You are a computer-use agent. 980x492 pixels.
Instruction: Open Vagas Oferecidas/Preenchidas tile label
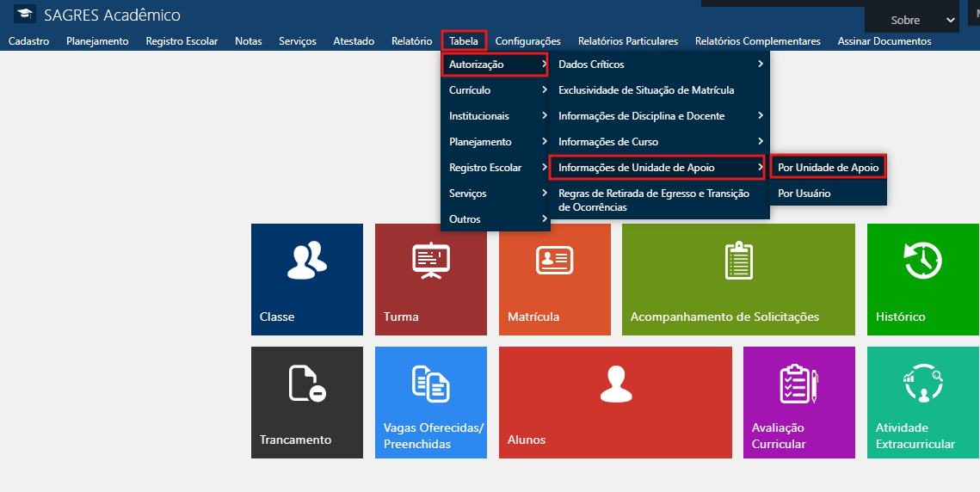[x=434, y=436]
